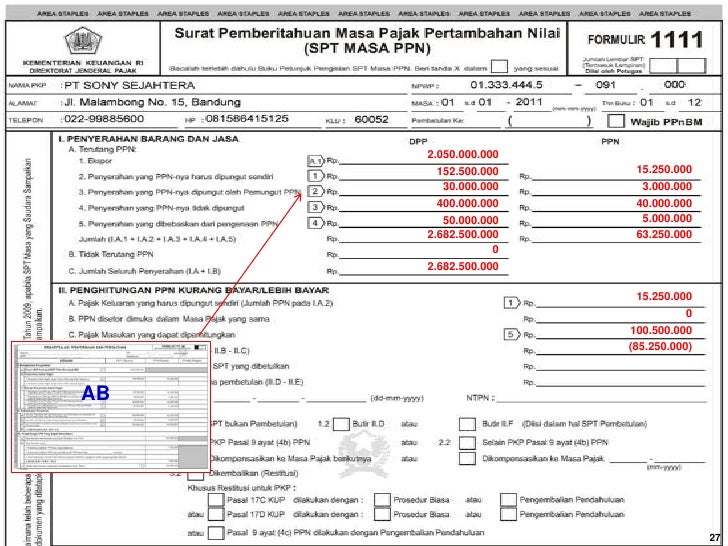Tick the Butir II.F checkbox

pyautogui.click(x=467, y=424)
